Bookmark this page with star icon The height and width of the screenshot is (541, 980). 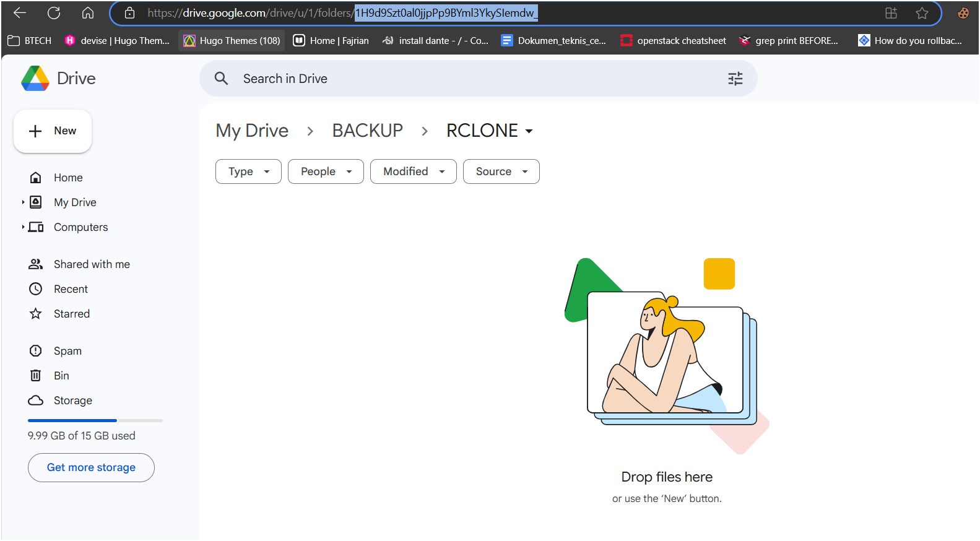click(922, 13)
